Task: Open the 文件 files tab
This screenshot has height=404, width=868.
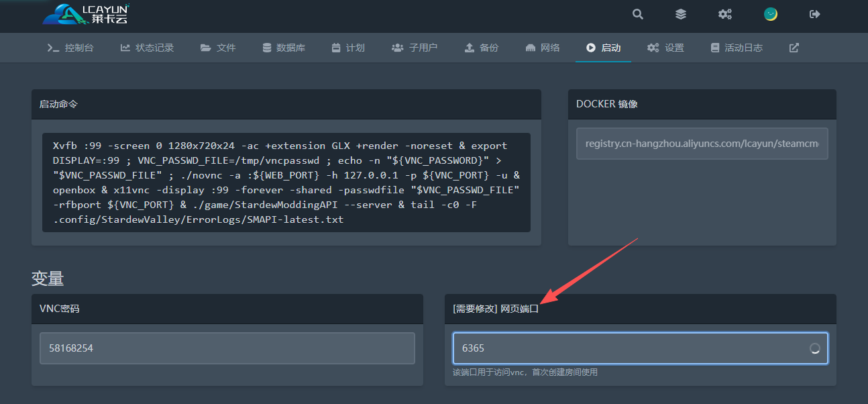Action: 218,48
